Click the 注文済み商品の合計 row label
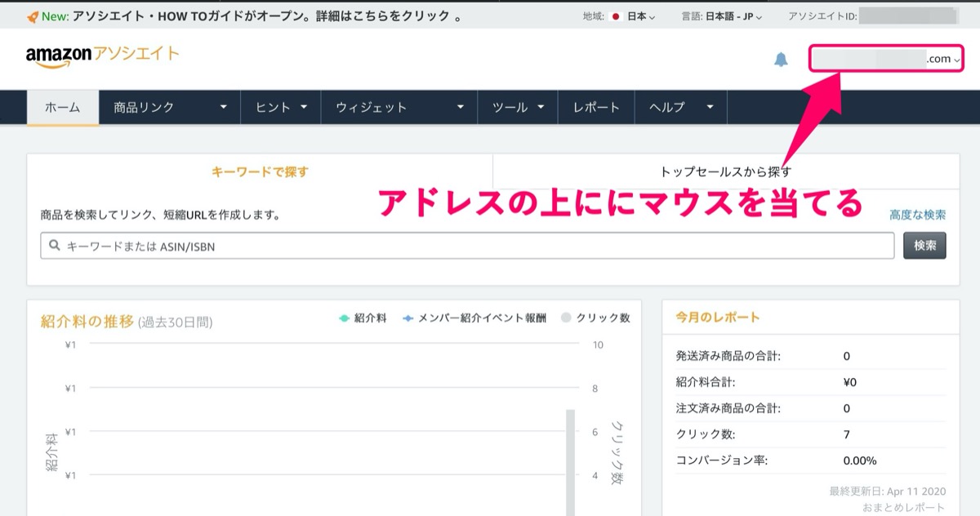 coord(728,408)
